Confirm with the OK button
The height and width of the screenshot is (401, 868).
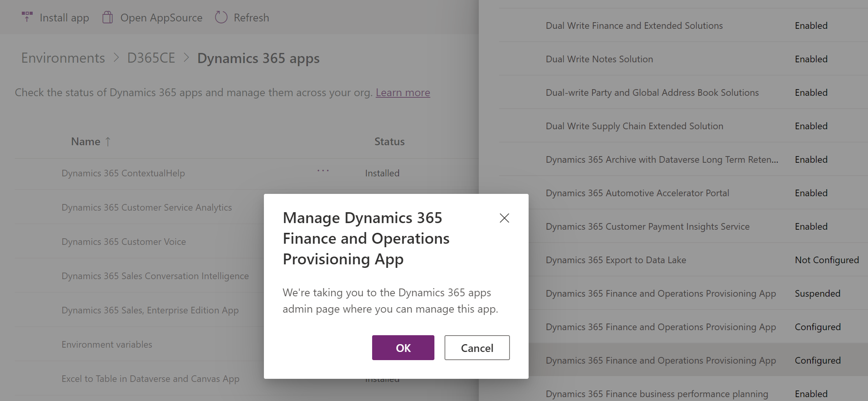tap(403, 348)
